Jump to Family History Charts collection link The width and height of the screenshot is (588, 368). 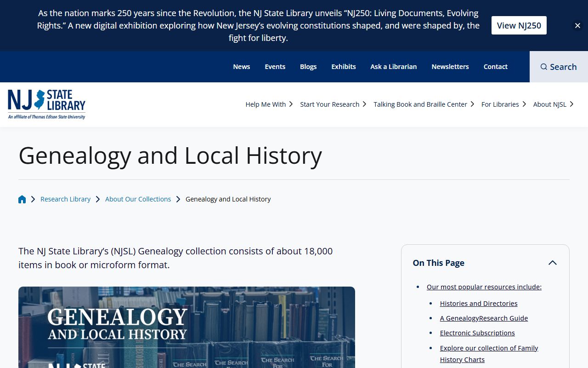pyautogui.click(x=489, y=354)
